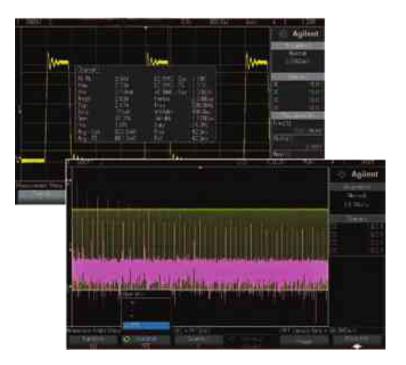
Task: Click the trigger position marker above the lower waveform
Action: pyautogui.click(x=200, y=168)
